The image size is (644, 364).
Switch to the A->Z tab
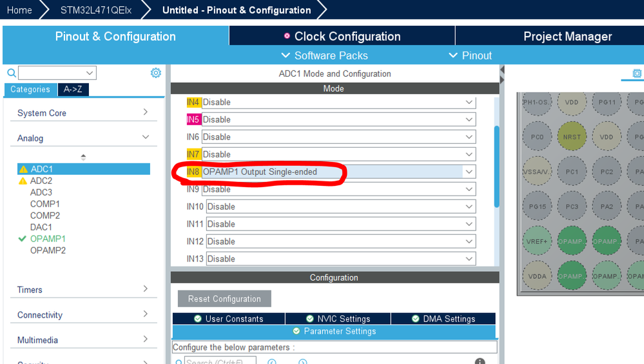pos(73,89)
